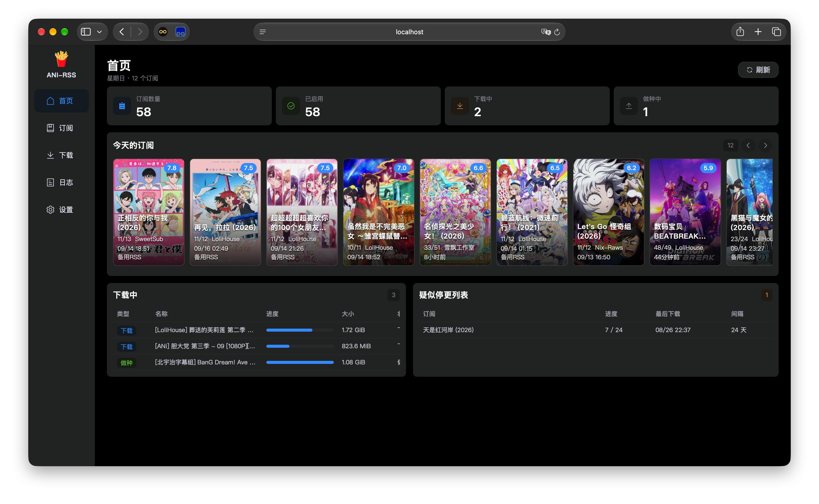819x504 pixels.
Task: Click the ANI-RSS fries logo
Action: click(61, 59)
